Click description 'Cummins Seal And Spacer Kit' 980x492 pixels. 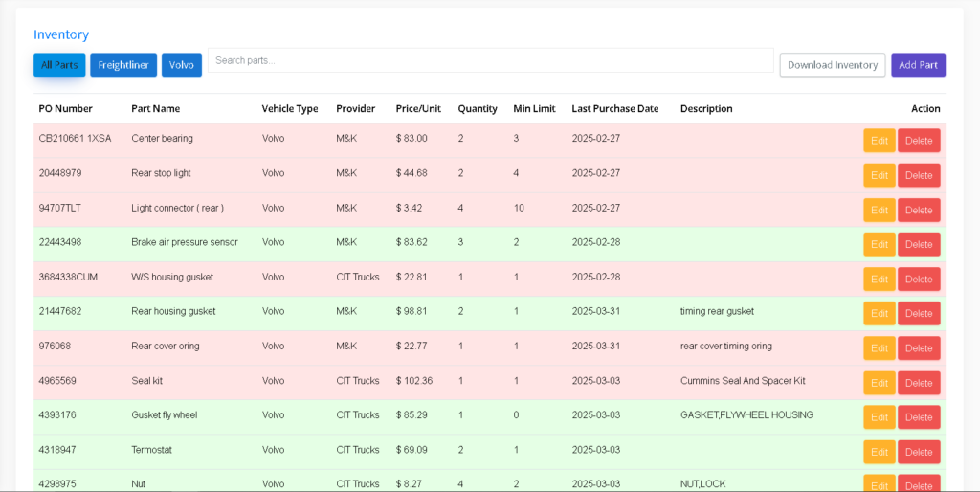743,381
